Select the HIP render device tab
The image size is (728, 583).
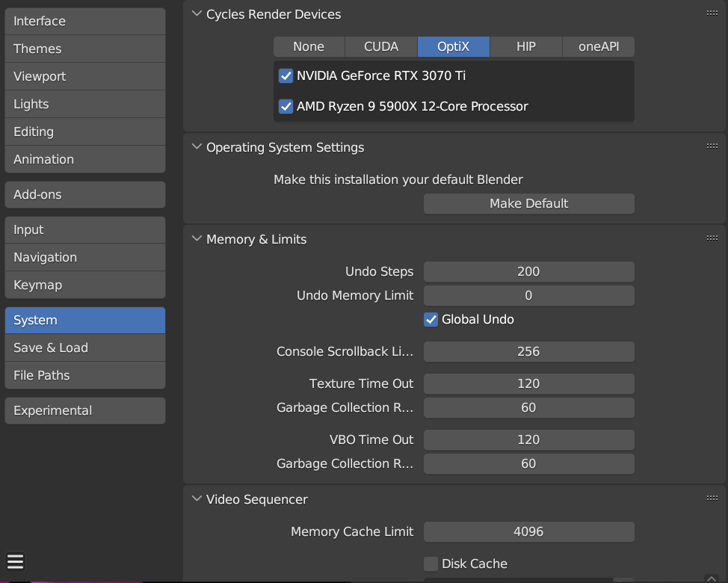pos(526,46)
